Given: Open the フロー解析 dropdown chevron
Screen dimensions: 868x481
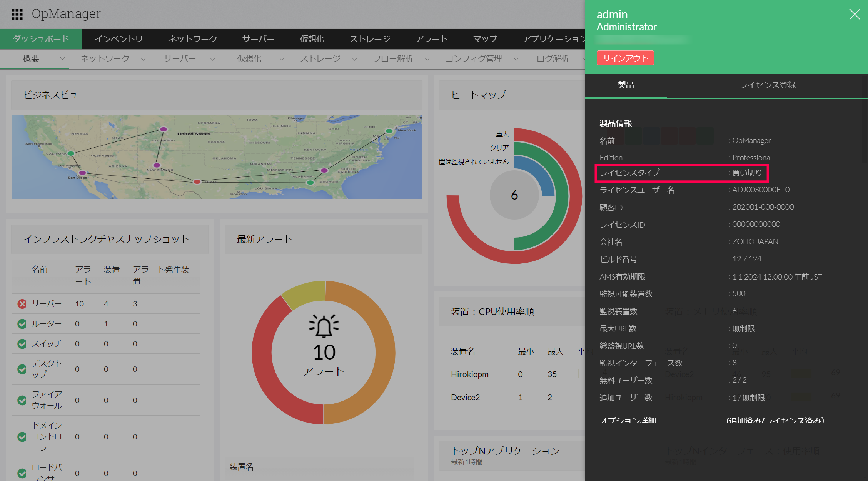Looking at the screenshot, I should (427, 59).
